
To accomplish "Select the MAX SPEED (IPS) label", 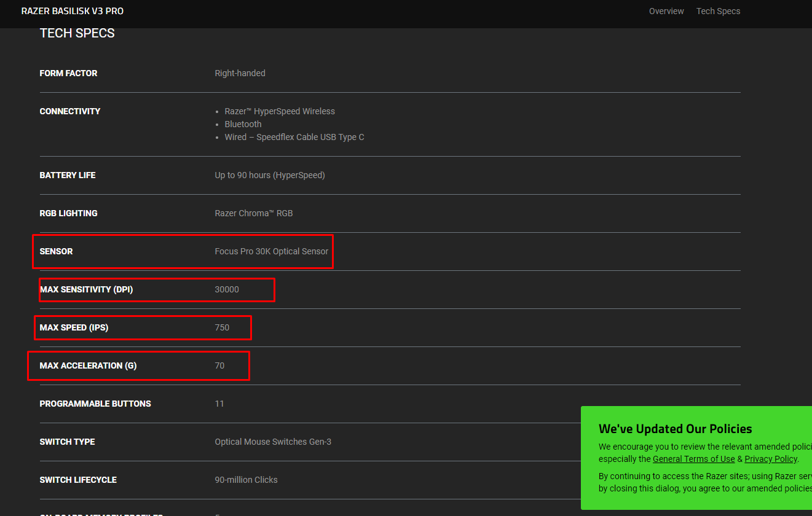I will (74, 327).
